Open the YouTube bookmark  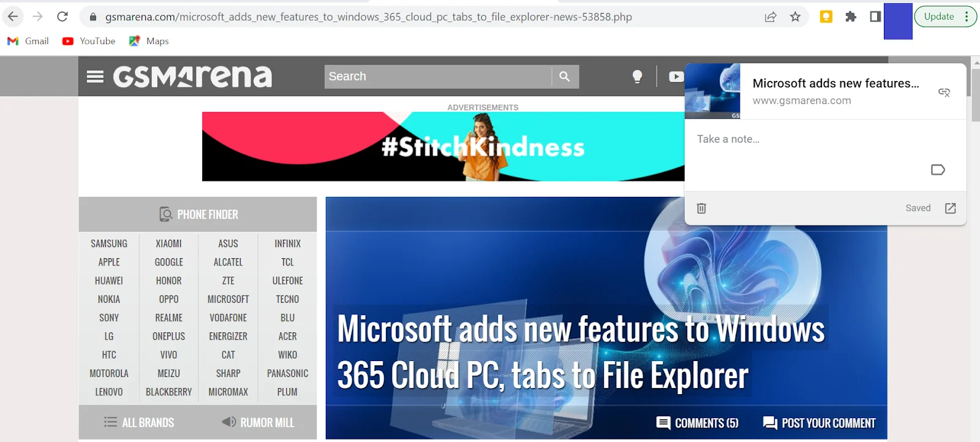[89, 41]
